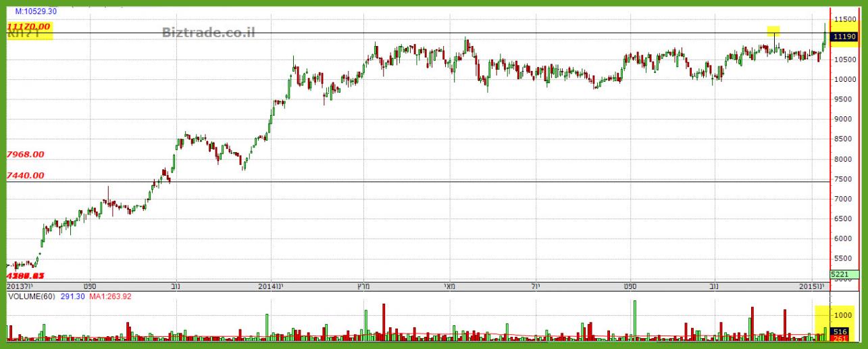
Task: Click the black 516 volume value tag
Action: click(841, 331)
